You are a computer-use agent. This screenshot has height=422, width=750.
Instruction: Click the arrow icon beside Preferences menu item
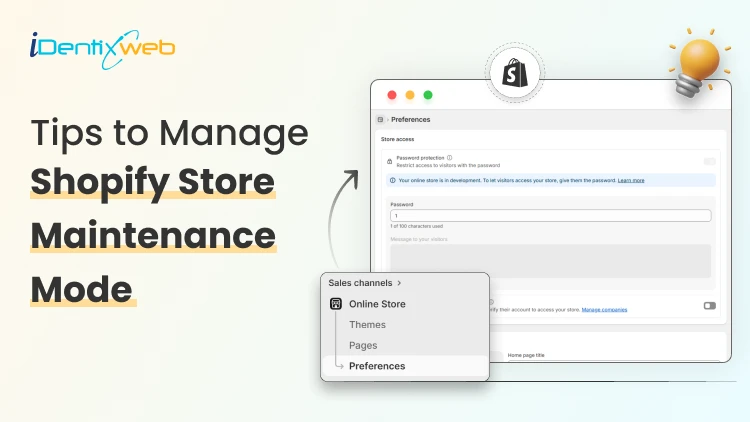click(x=339, y=366)
